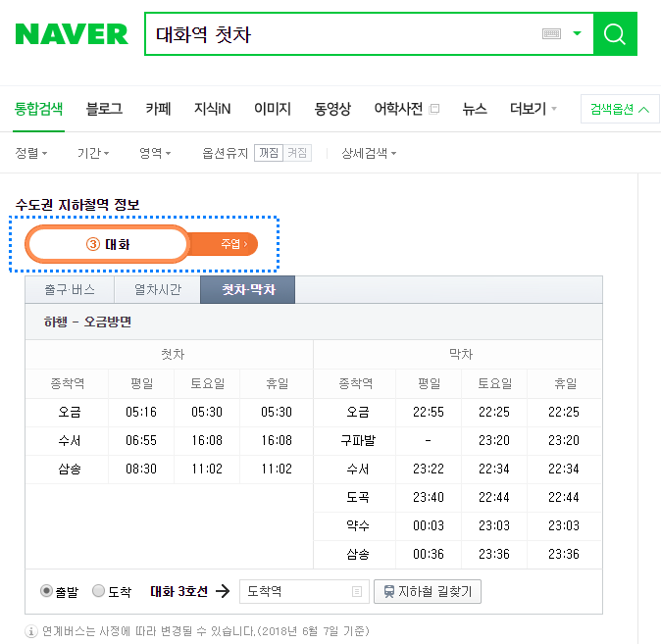Open the station list icon in 도착역 field
661x644 pixels.
pos(357,592)
